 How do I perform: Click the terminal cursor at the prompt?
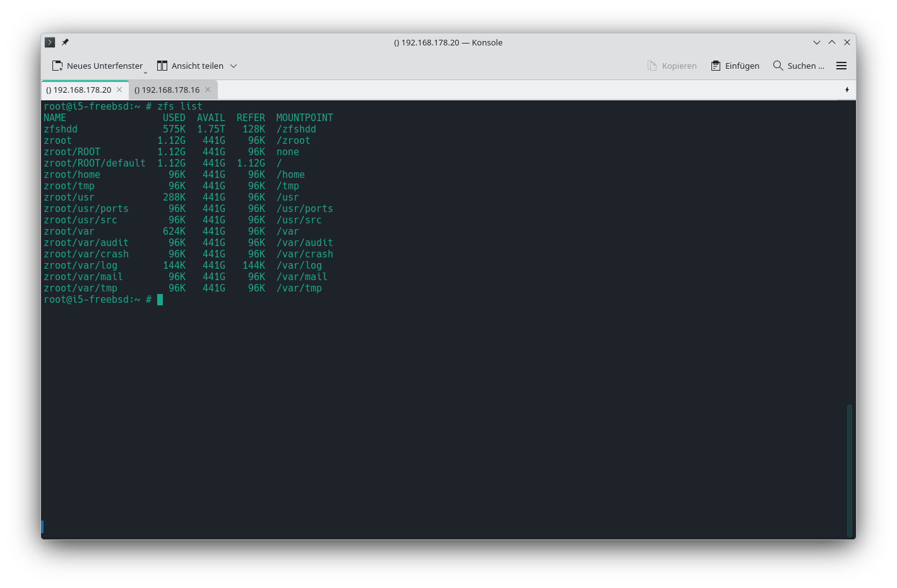pos(160,300)
